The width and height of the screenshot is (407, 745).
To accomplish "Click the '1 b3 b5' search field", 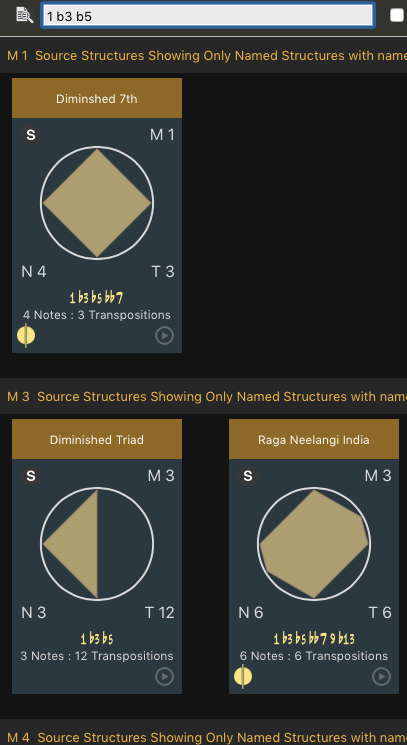I will (208, 16).
